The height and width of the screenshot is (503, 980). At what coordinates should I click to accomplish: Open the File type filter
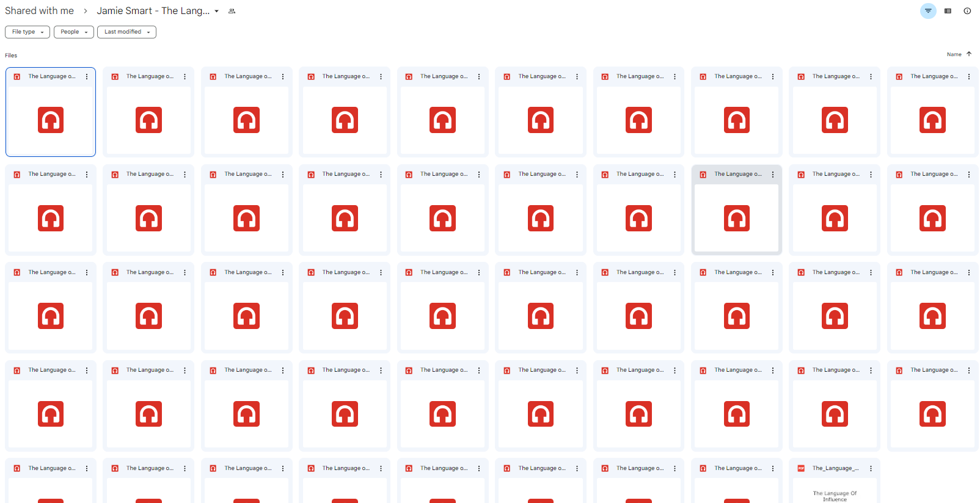(x=27, y=32)
